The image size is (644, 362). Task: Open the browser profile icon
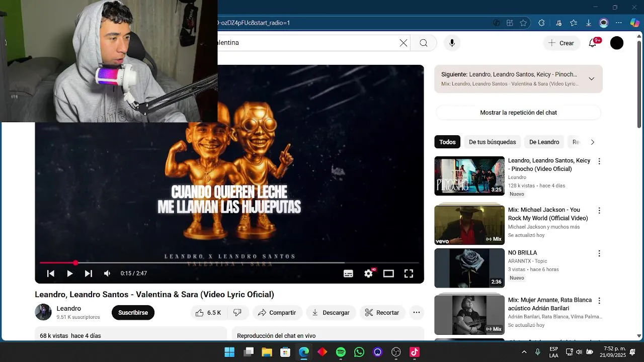click(604, 23)
